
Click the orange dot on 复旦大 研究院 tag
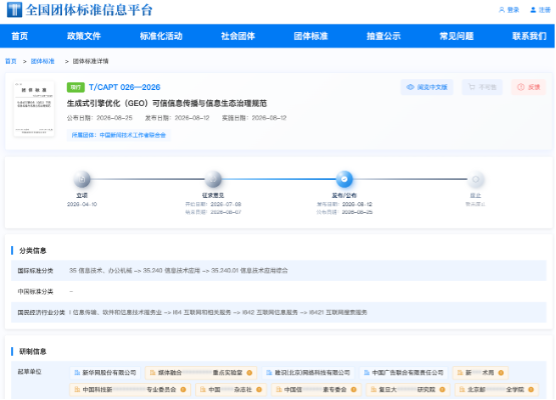pyautogui.click(x=442, y=389)
